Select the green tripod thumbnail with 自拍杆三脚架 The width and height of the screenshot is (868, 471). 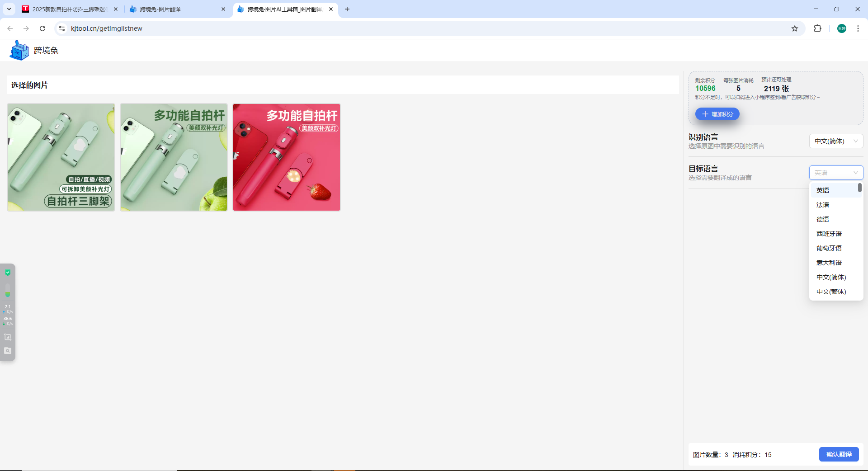61,157
